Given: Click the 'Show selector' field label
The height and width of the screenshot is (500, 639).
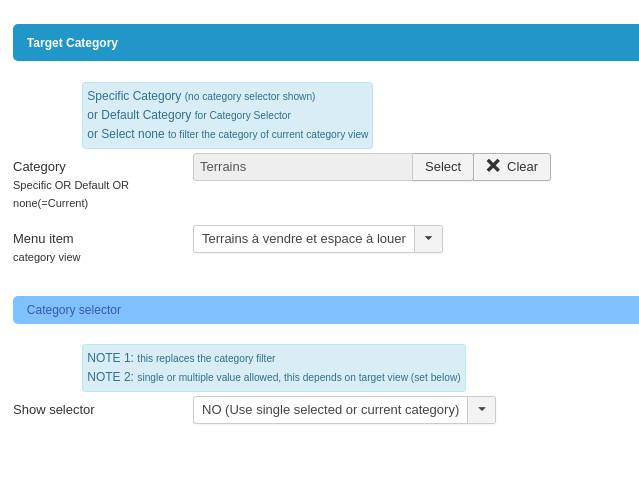Looking at the screenshot, I should click(x=54, y=410).
